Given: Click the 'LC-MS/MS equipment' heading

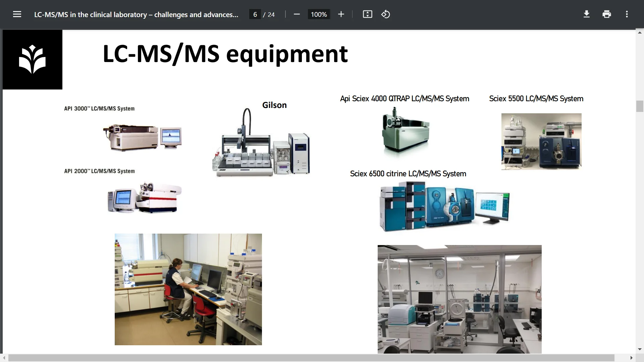Looking at the screenshot, I should tap(225, 54).
